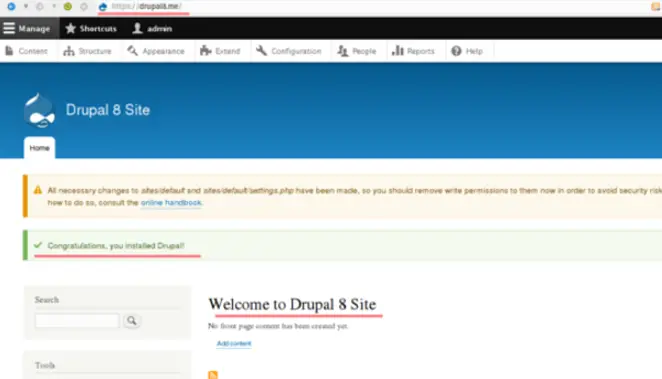Click the Search block heading
The width and height of the screenshot is (662, 379).
[x=47, y=300]
